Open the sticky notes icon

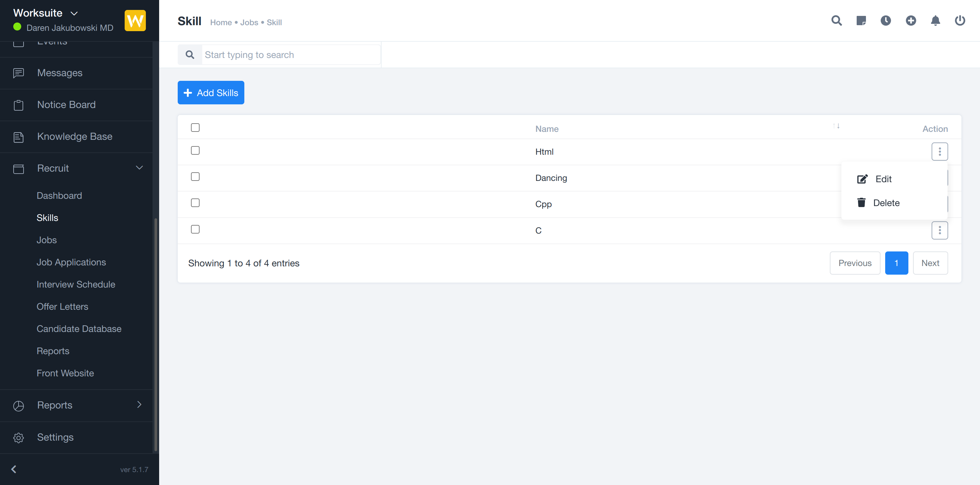[x=861, y=21]
